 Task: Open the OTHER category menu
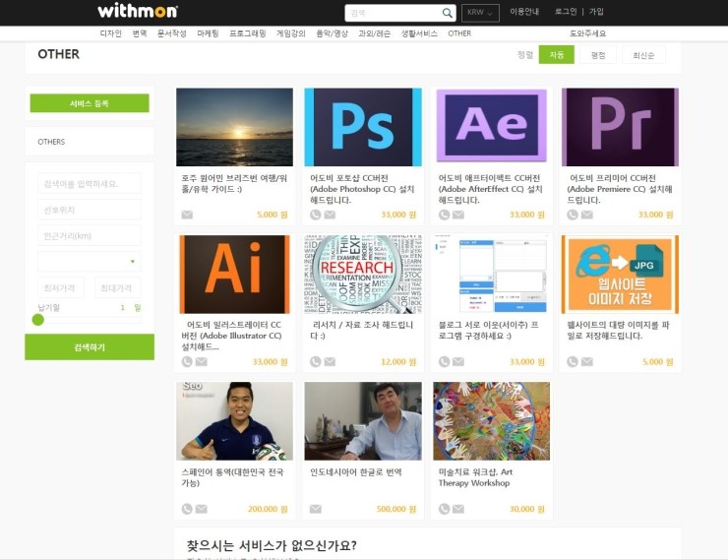pyautogui.click(x=459, y=33)
